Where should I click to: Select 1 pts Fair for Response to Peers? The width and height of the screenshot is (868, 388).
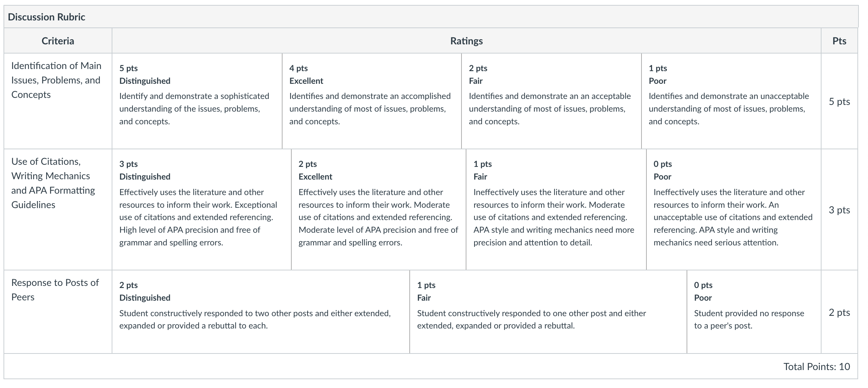(548, 312)
